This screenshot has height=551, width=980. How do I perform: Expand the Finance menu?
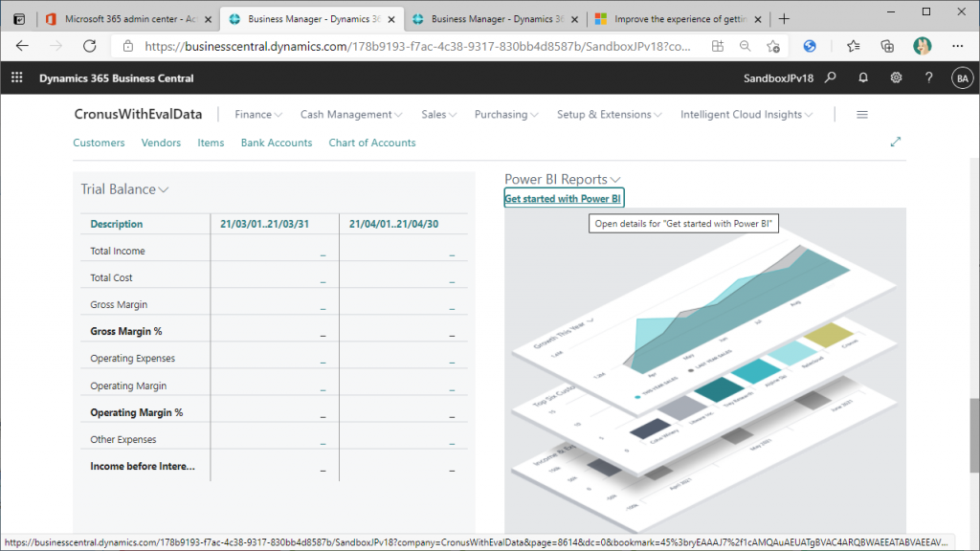click(x=258, y=115)
